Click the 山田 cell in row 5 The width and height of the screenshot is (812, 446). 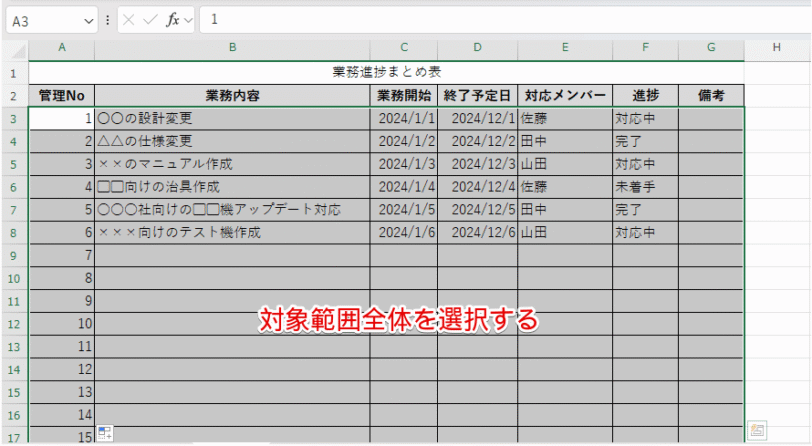pyautogui.click(x=565, y=164)
